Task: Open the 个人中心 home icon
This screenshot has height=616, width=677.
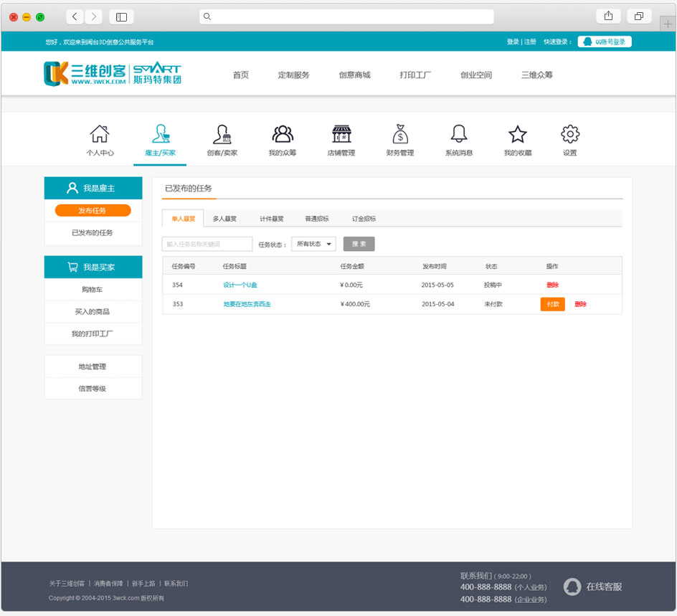Action: [100, 135]
